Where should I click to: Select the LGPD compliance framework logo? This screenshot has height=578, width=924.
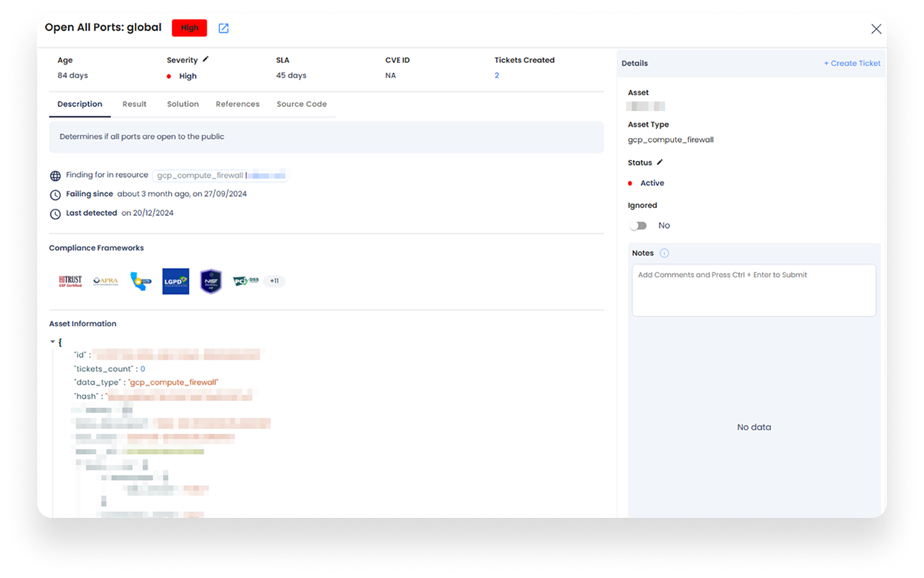click(x=176, y=281)
